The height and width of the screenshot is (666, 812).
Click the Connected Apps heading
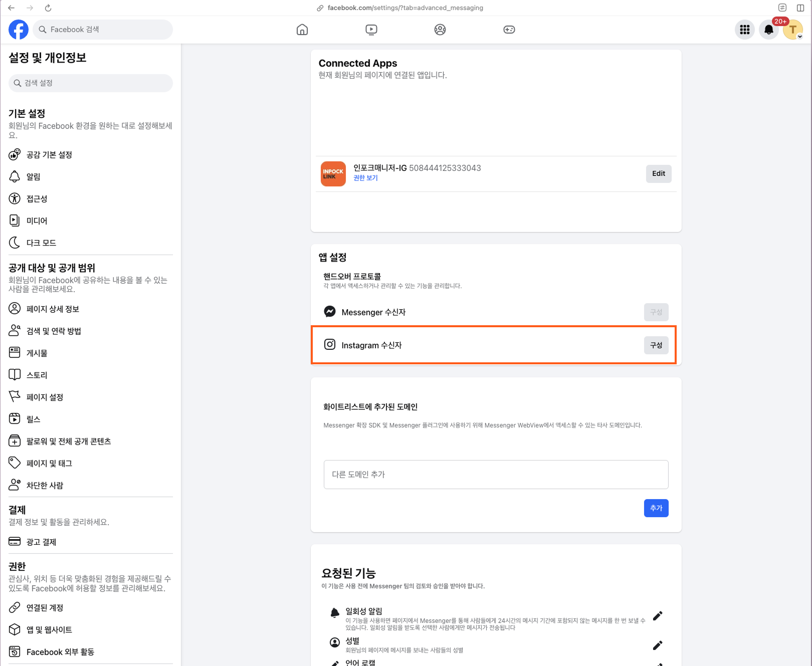(x=358, y=63)
